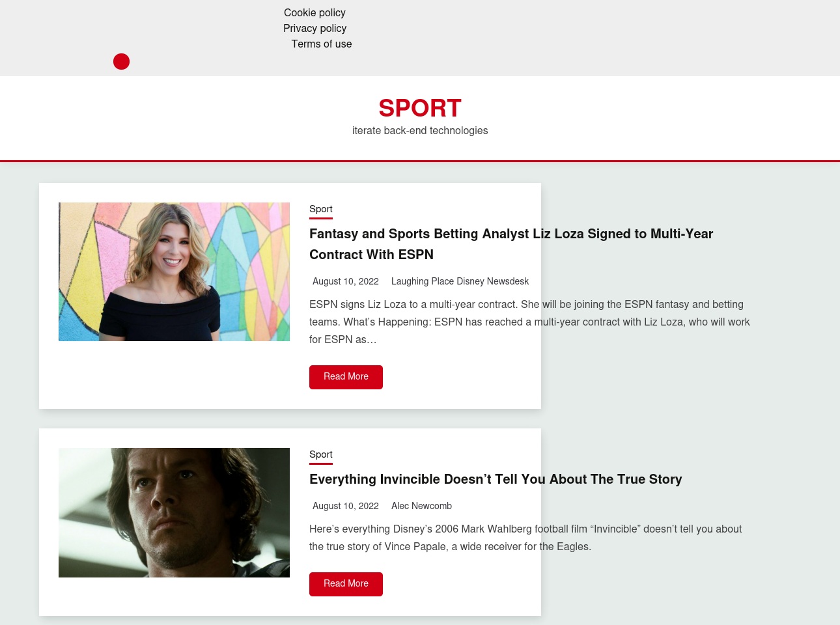The height and width of the screenshot is (625, 840).
Task: Click the excerpt starting 'ESPN signs Liz Loza'
Action: pyautogui.click(x=529, y=322)
